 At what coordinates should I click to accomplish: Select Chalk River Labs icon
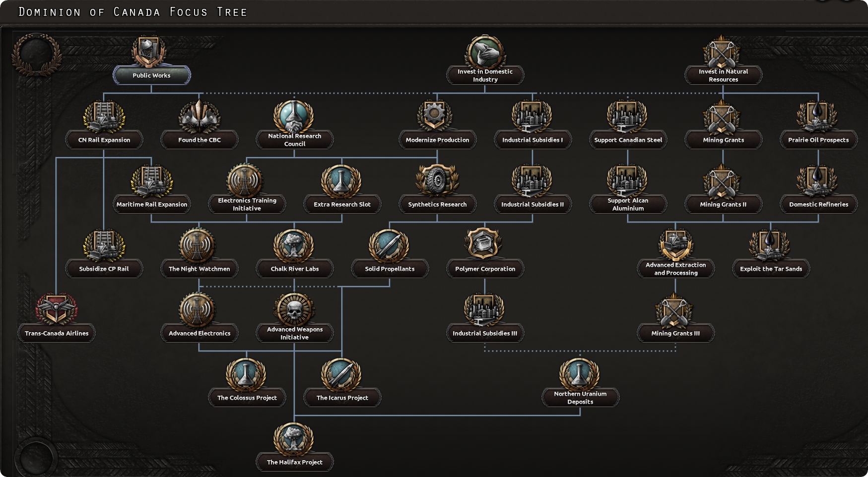tap(294, 246)
